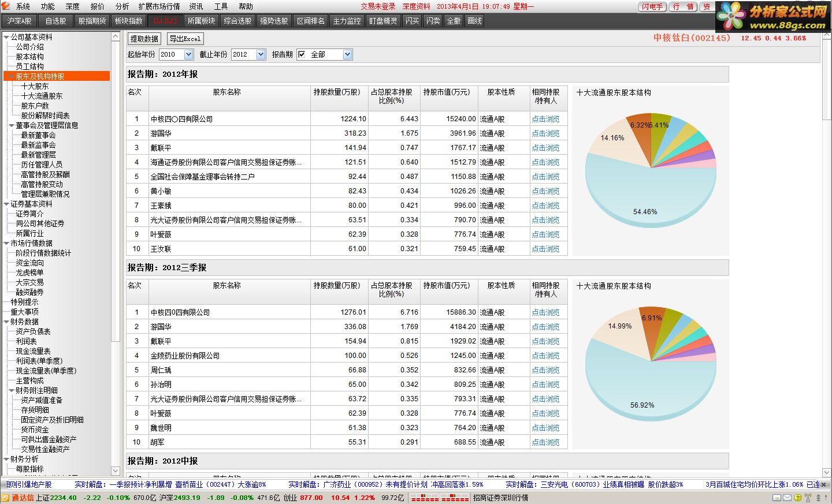This screenshot has height=504, width=832.
Task: Open the 分析 menu
Action: (122, 6)
